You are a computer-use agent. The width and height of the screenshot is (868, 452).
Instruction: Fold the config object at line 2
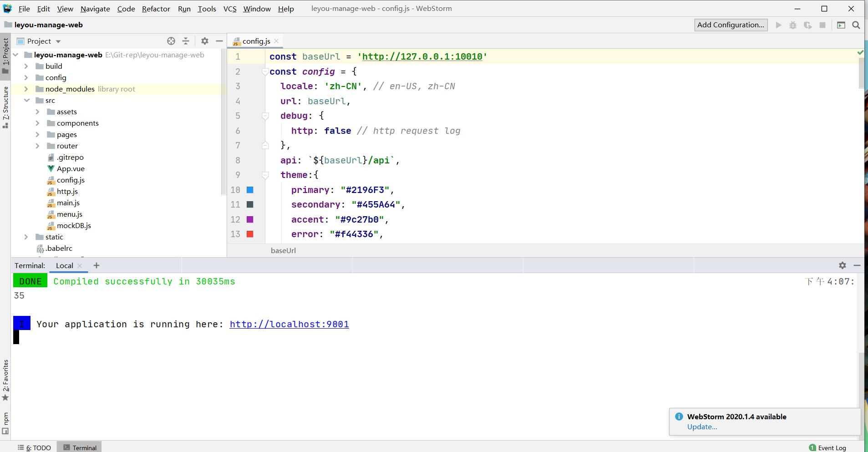[x=265, y=71]
